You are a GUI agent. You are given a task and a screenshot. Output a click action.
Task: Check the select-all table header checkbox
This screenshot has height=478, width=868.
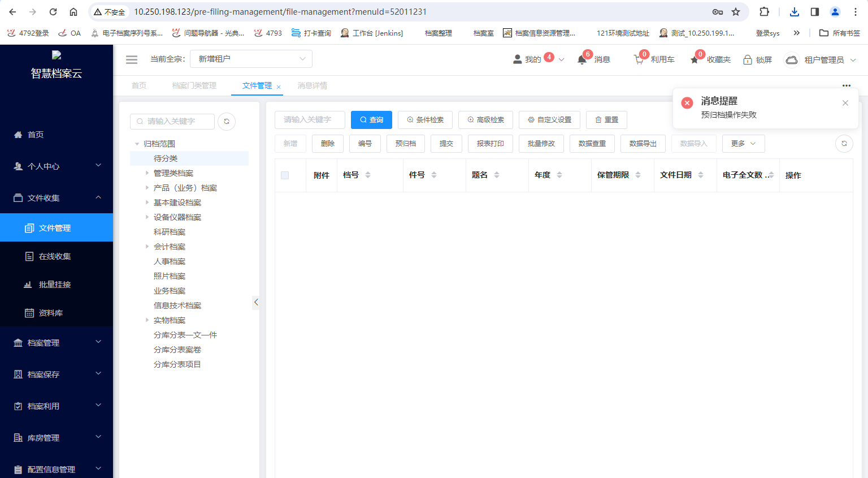pyautogui.click(x=285, y=175)
